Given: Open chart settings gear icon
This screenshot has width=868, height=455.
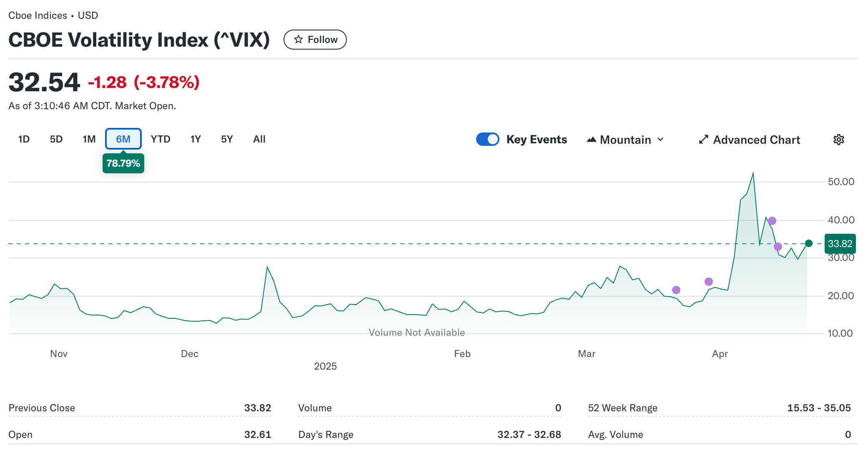Looking at the screenshot, I should [838, 140].
